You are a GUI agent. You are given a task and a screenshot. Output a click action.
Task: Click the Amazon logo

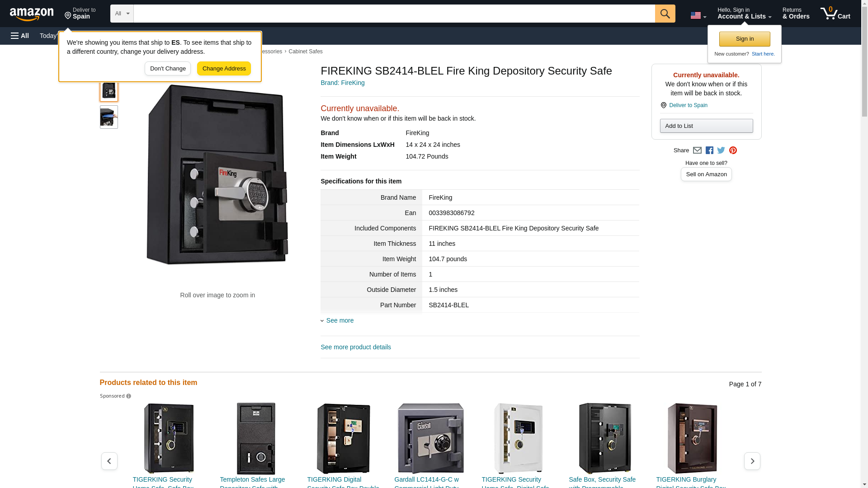coord(32,14)
